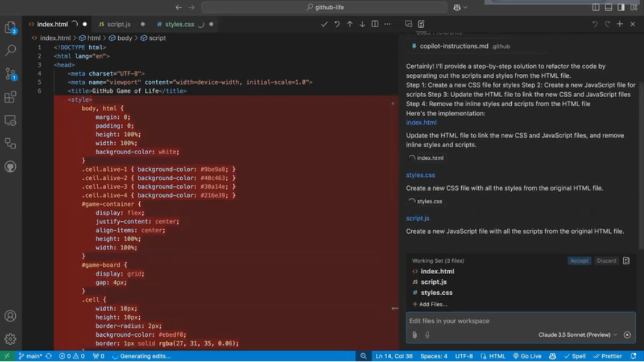Viewport: 644px width, 362px height.
Task: Change indentation via Spaces: 4
Action: pos(434,356)
